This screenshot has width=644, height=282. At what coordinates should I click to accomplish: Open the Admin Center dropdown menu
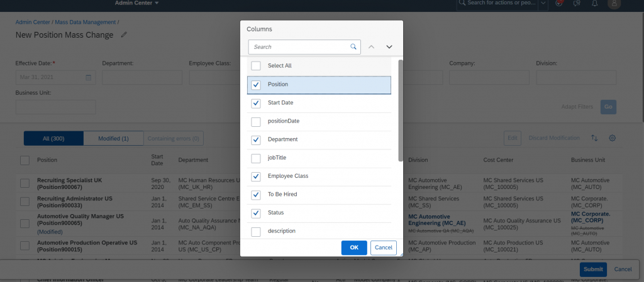coord(136,3)
